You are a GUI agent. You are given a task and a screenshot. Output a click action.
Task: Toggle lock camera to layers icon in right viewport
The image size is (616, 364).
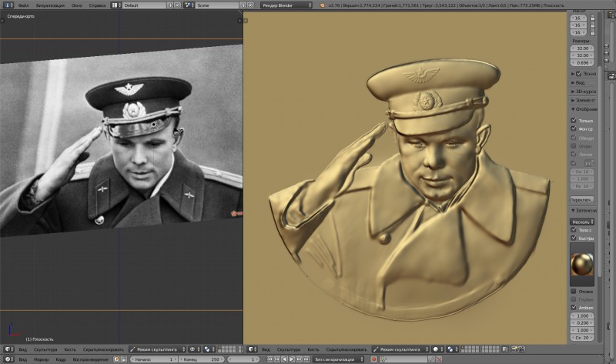(x=506, y=349)
